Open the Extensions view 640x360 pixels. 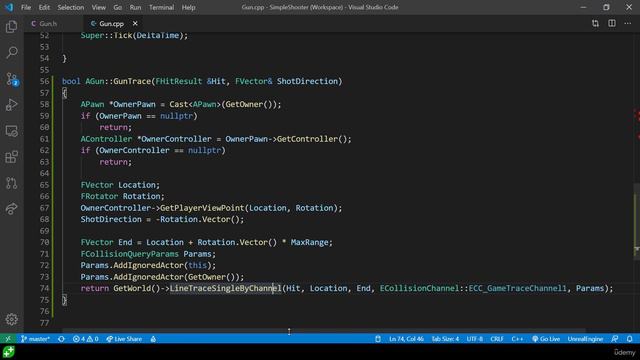(11, 157)
